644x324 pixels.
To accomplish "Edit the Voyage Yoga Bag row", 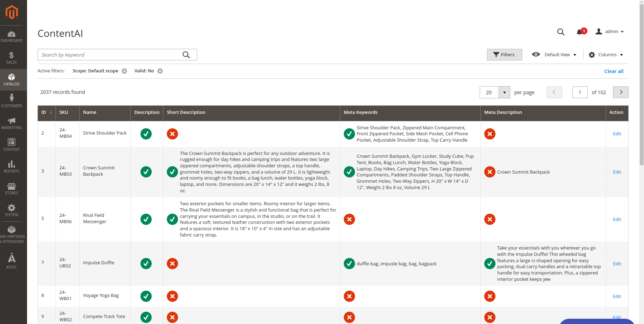I will point(617,297).
